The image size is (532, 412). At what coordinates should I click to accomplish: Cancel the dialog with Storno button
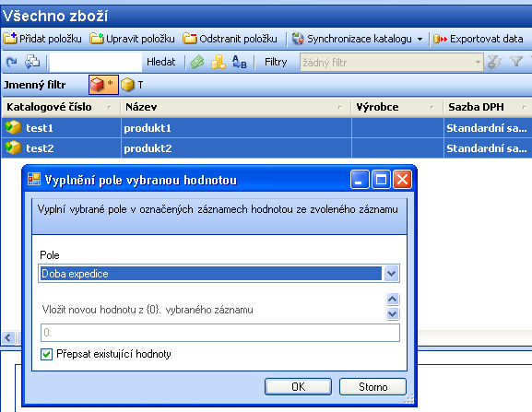coord(372,386)
